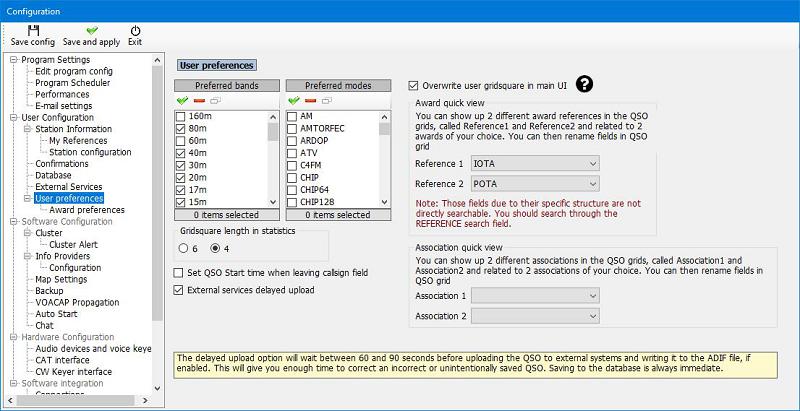Click tree panel vertical scrollbar down arrow
The width and height of the screenshot is (800, 411).
pos(157,389)
